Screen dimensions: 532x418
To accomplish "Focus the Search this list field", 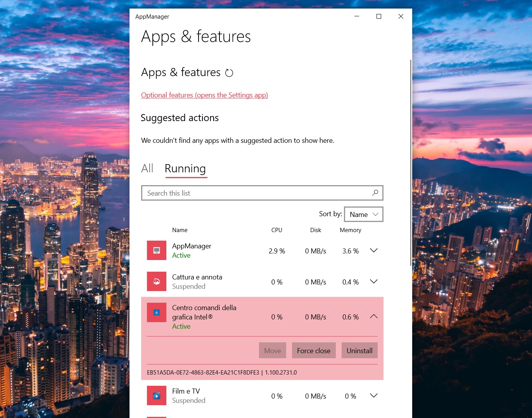I will tap(262, 193).
